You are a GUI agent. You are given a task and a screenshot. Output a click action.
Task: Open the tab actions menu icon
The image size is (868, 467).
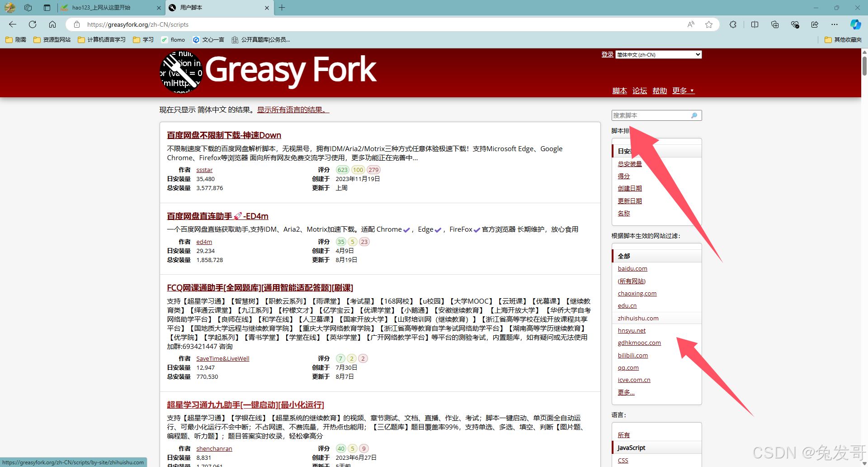coord(47,8)
